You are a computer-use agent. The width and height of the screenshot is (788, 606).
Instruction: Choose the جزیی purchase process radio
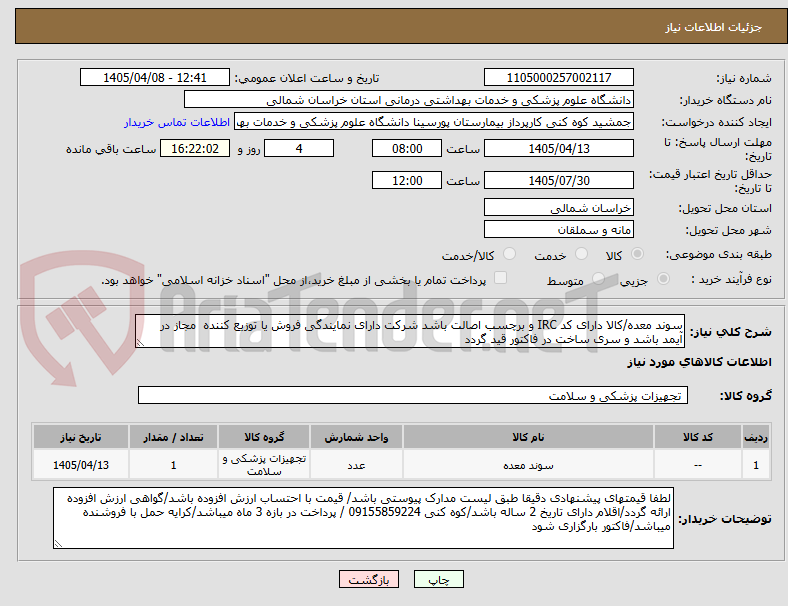(663, 279)
